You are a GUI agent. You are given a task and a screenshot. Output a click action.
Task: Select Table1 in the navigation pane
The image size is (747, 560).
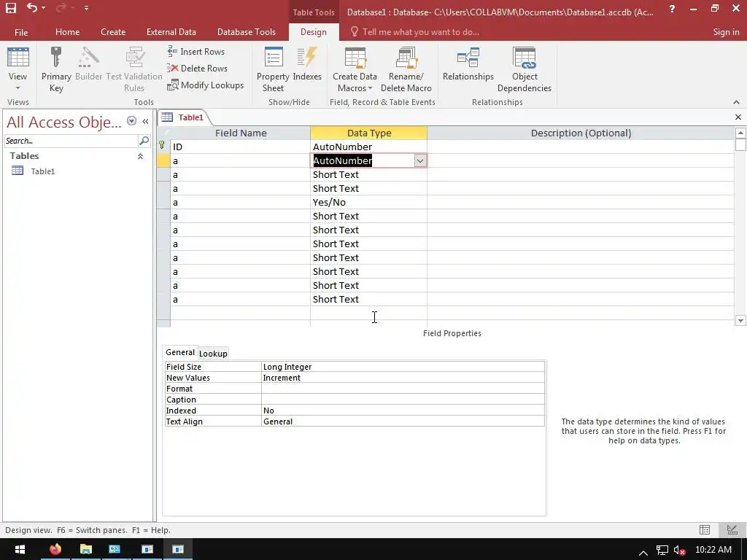(x=43, y=171)
